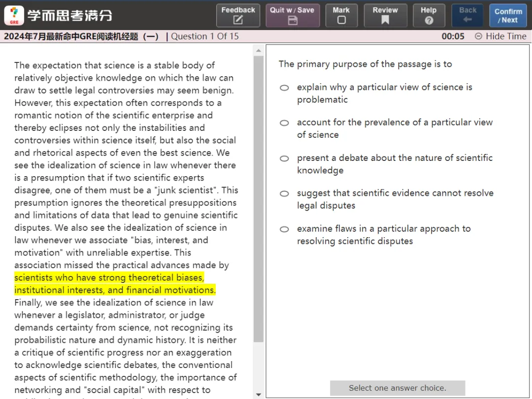Open the Help button
The image size is (532, 399).
(429, 15)
